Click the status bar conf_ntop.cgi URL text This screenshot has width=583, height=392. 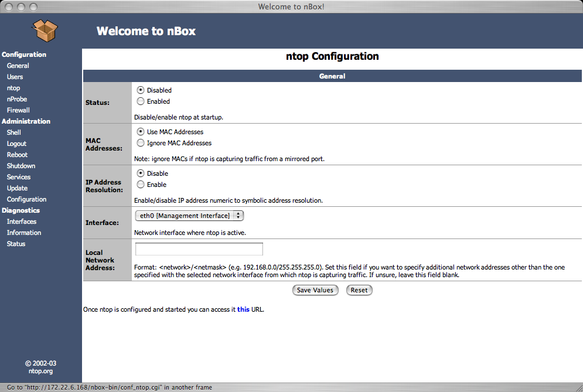coord(110,387)
